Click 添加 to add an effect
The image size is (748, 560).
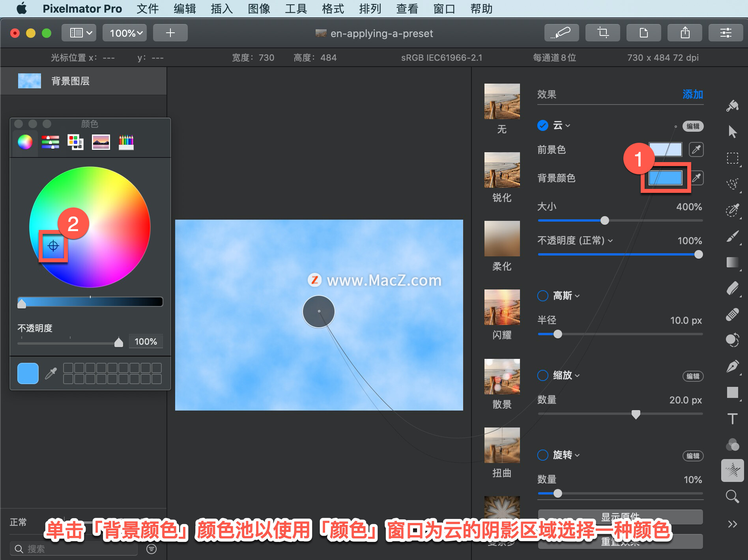pyautogui.click(x=693, y=94)
